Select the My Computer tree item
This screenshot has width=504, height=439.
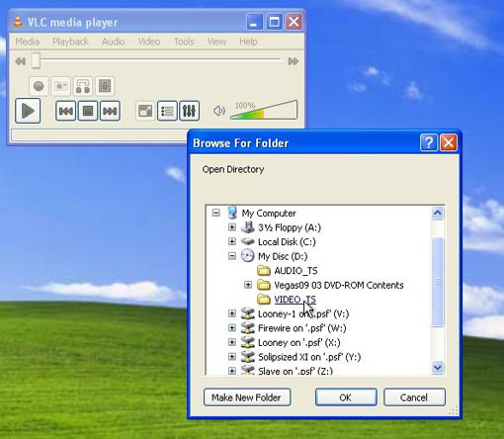pos(269,214)
